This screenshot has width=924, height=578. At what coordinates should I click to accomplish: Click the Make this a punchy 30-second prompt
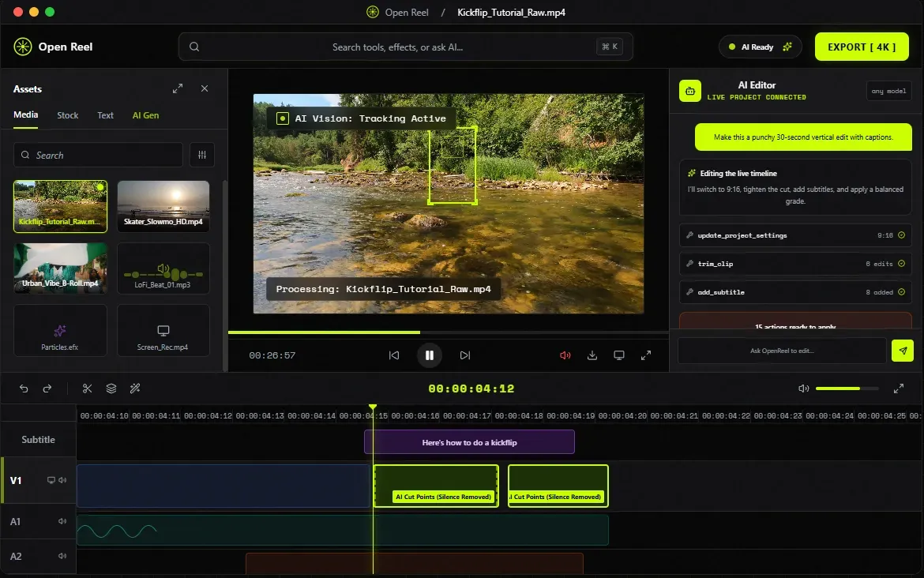click(803, 137)
